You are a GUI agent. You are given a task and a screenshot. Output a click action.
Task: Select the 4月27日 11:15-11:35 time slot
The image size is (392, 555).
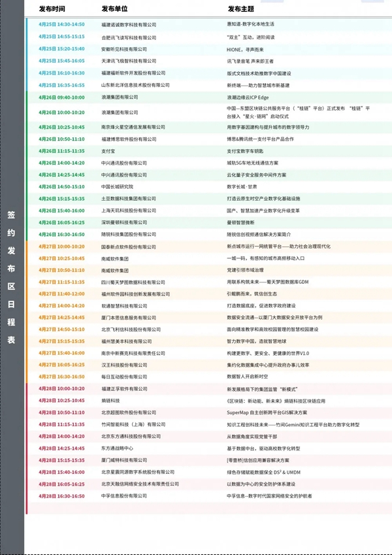61,282
